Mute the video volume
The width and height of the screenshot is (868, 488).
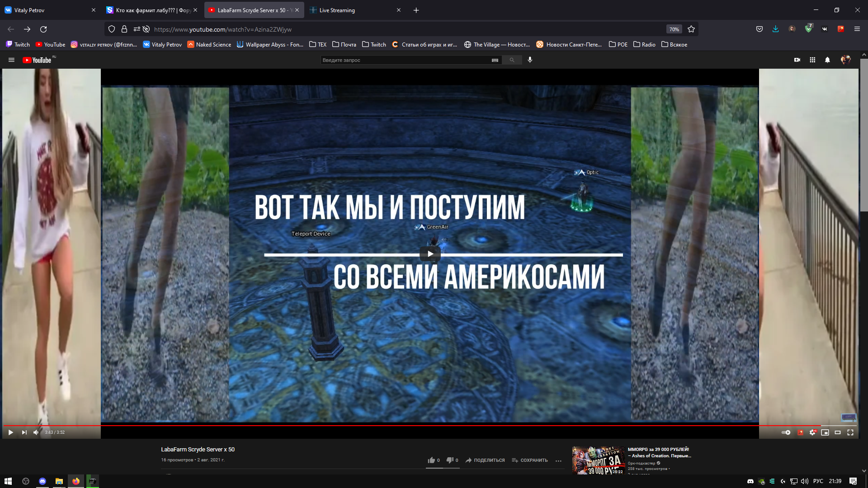(x=36, y=432)
